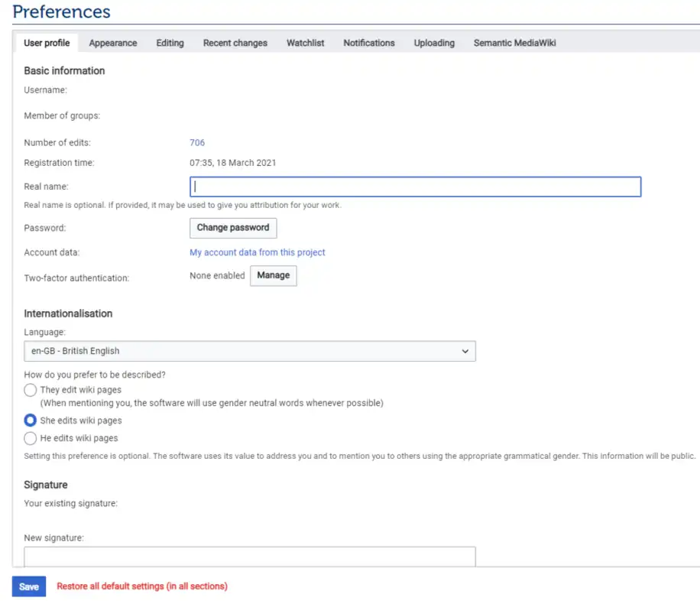Select 'They edit wiki pages' option
Image resolution: width=700 pixels, height=601 pixels.
pos(31,390)
